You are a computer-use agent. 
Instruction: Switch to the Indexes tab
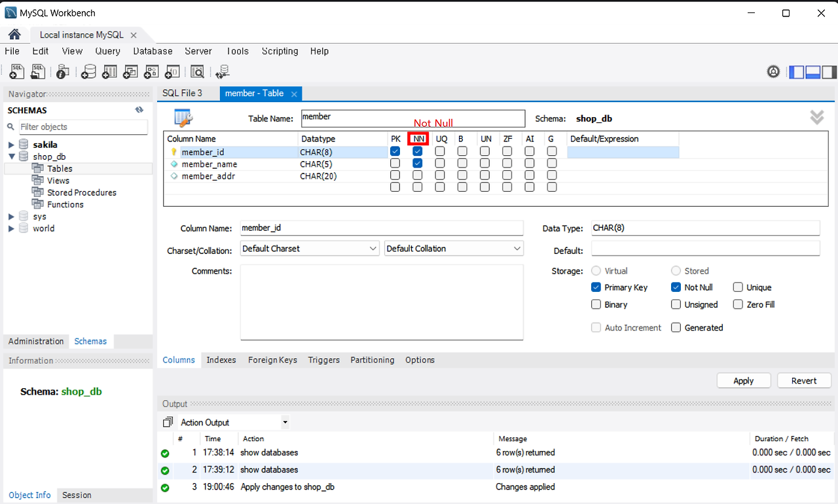[x=221, y=360]
